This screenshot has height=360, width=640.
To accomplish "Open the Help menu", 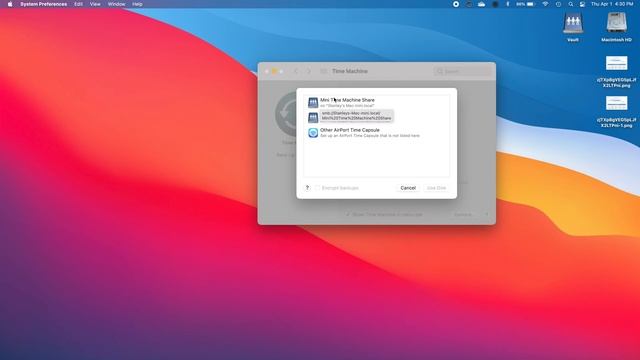I will coord(137,4).
